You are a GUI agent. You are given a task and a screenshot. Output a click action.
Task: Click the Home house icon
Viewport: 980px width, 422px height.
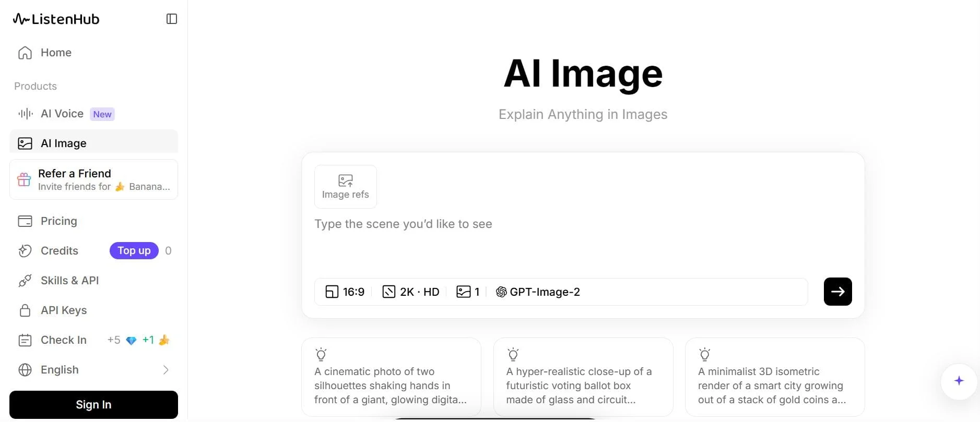(25, 53)
